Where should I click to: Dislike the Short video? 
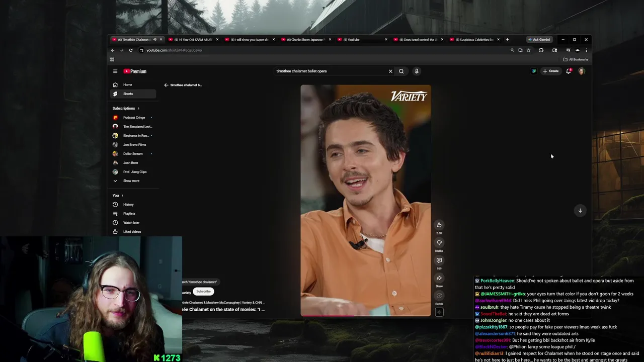pos(439,243)
